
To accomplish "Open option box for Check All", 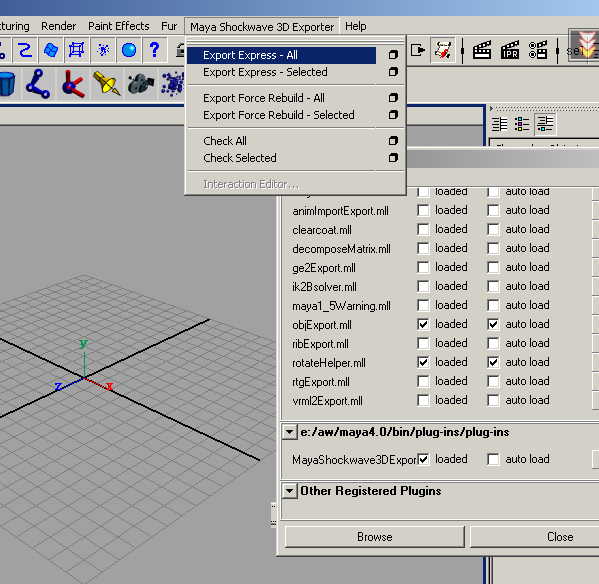I will click(393, 141).
